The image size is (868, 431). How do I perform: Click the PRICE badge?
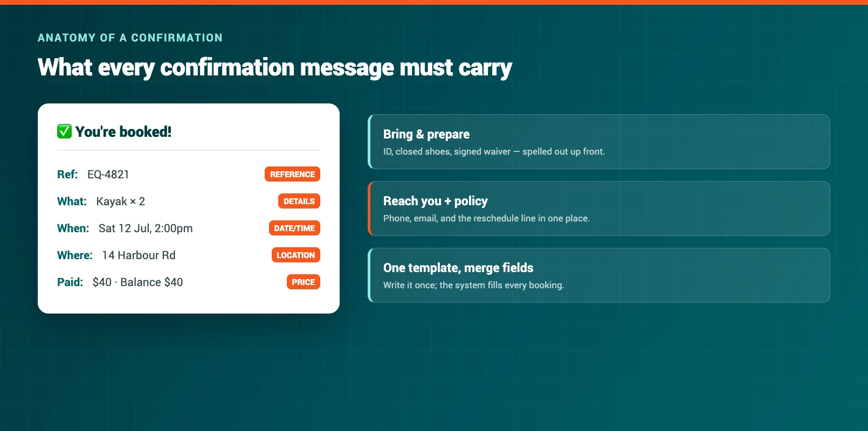(x=304, y=282)
